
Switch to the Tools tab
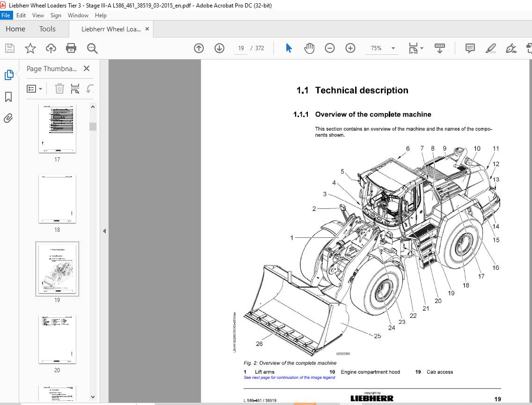coord(47,29)
